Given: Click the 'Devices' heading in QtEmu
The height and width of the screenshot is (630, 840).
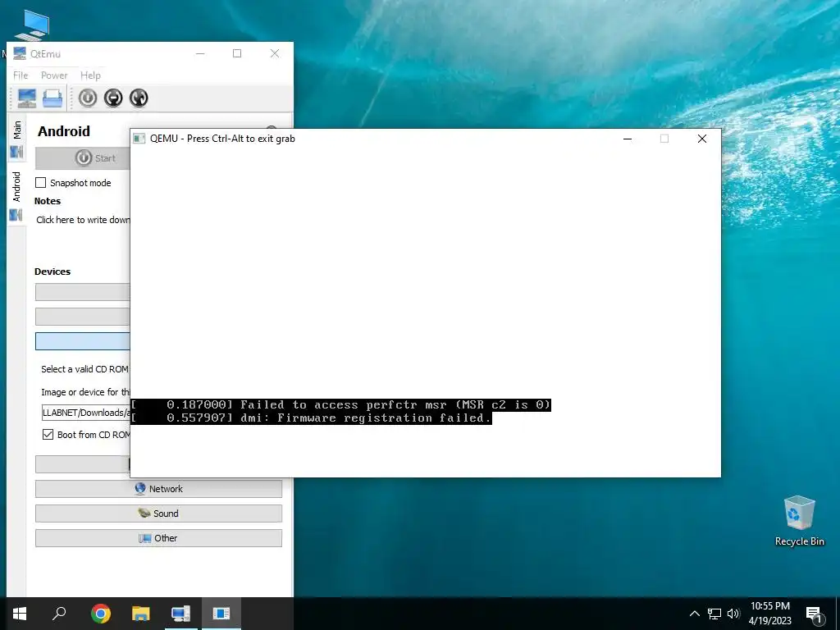Looking at the screenshot, I should coord(52,272).
